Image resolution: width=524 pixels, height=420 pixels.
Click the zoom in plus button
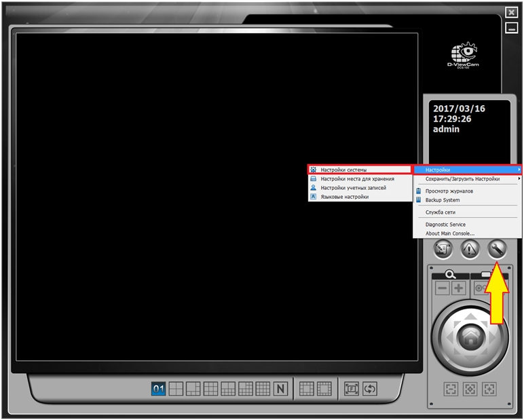click(459, 288)
